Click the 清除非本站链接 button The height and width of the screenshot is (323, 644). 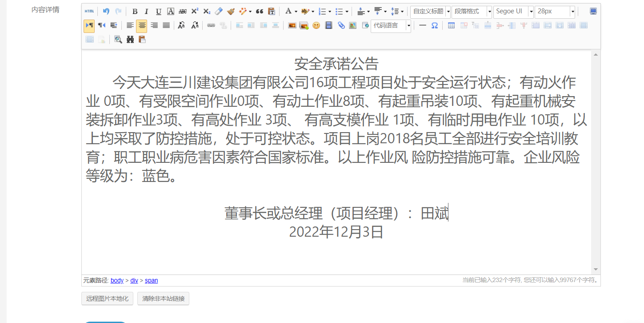tap(163, 299)
